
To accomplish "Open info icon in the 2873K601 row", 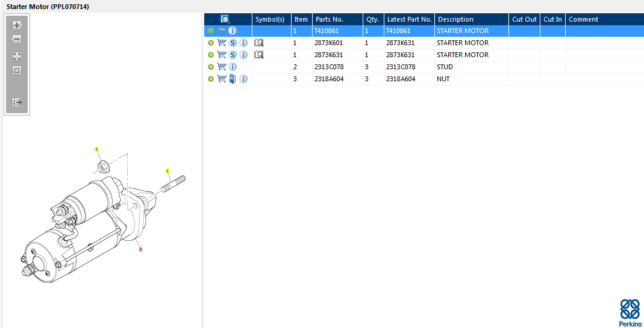I will (243, 43).
